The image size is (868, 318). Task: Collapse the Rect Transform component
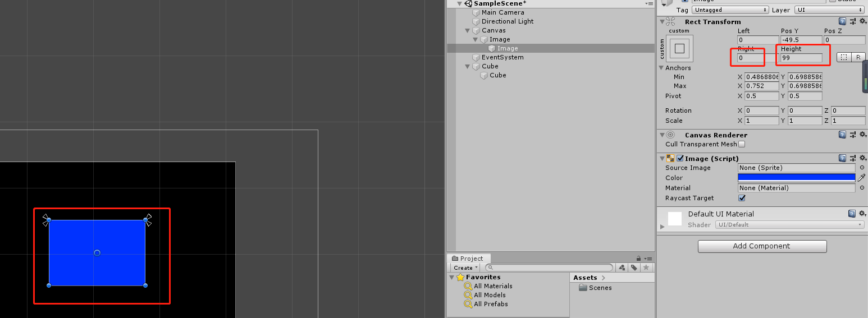661,22
